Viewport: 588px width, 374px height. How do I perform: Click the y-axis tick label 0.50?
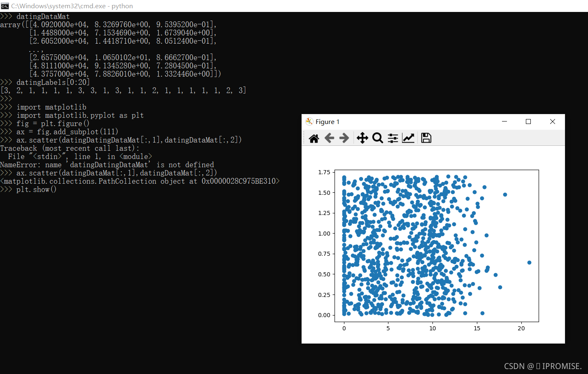[324, 274]
